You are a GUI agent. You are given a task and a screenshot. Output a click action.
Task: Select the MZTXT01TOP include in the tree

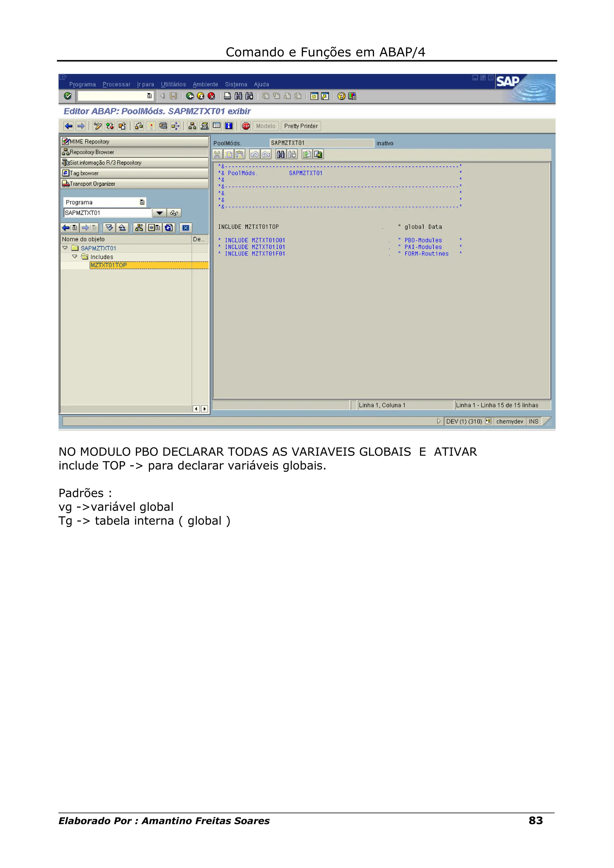point(109,265)
